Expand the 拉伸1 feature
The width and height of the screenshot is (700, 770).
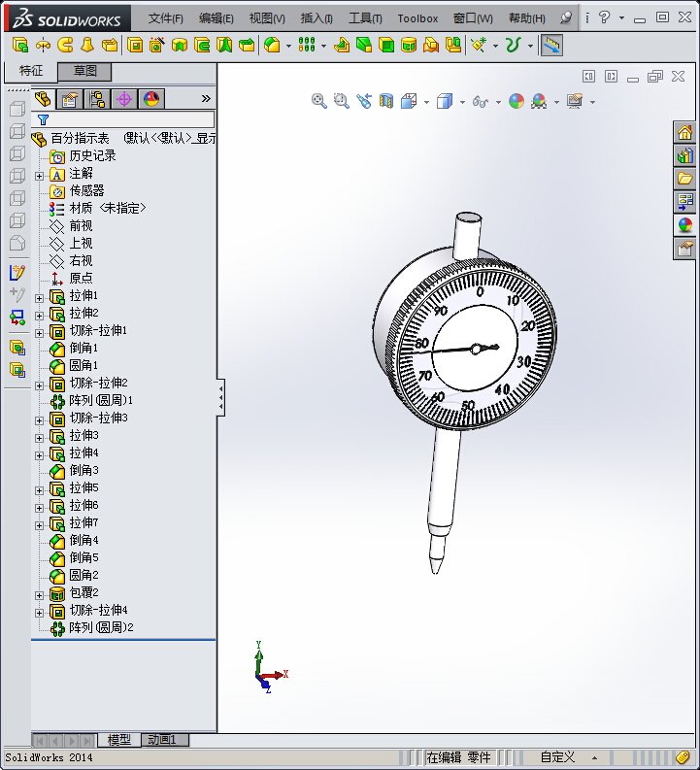pyautogui.click(x=39, y=298)
